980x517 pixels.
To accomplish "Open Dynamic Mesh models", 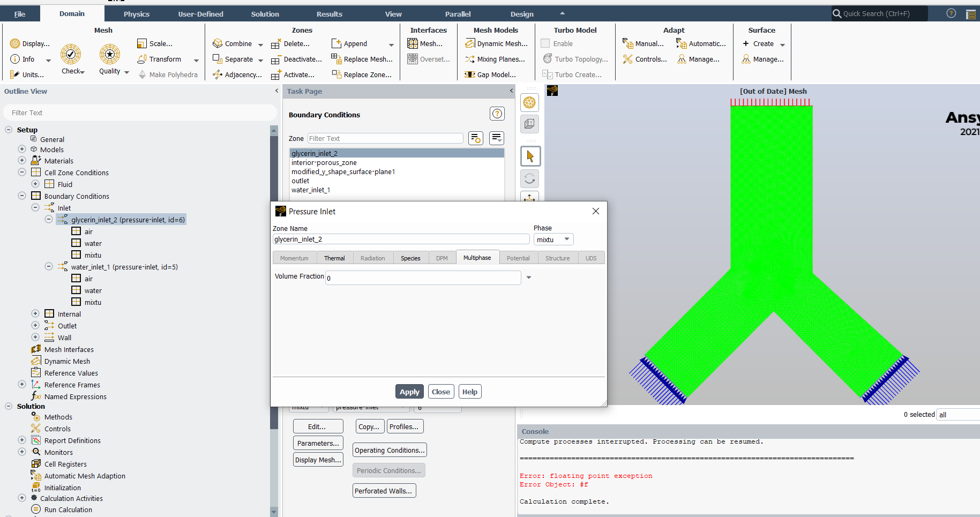I will click(x=497, y=44).
